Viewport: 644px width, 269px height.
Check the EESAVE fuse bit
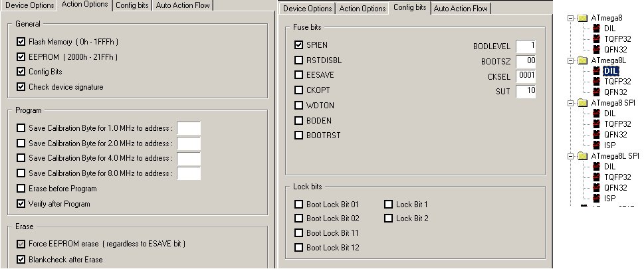(298, 75)
